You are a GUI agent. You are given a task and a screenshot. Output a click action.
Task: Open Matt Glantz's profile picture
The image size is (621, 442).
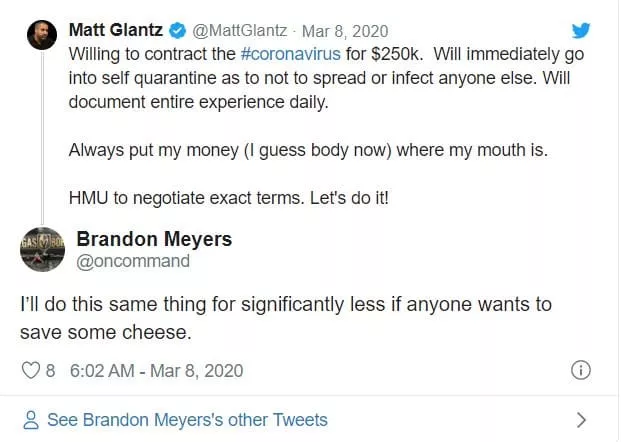pos(41,37)
